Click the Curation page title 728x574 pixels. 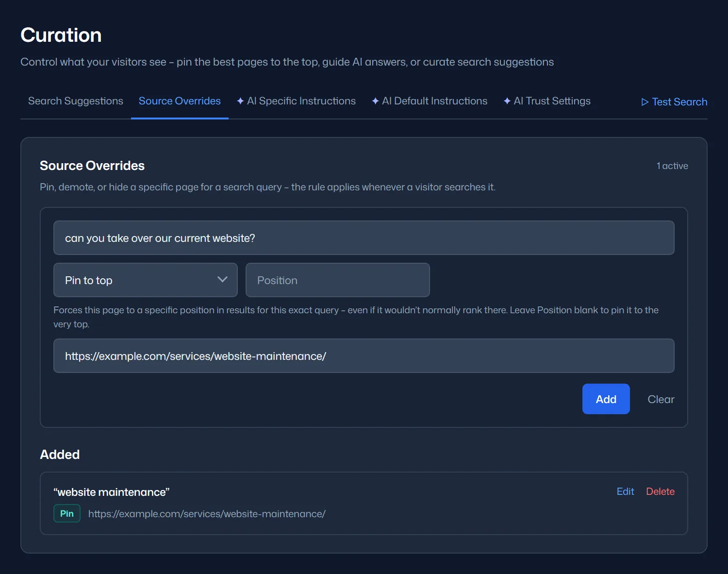[x=61, y=35]
